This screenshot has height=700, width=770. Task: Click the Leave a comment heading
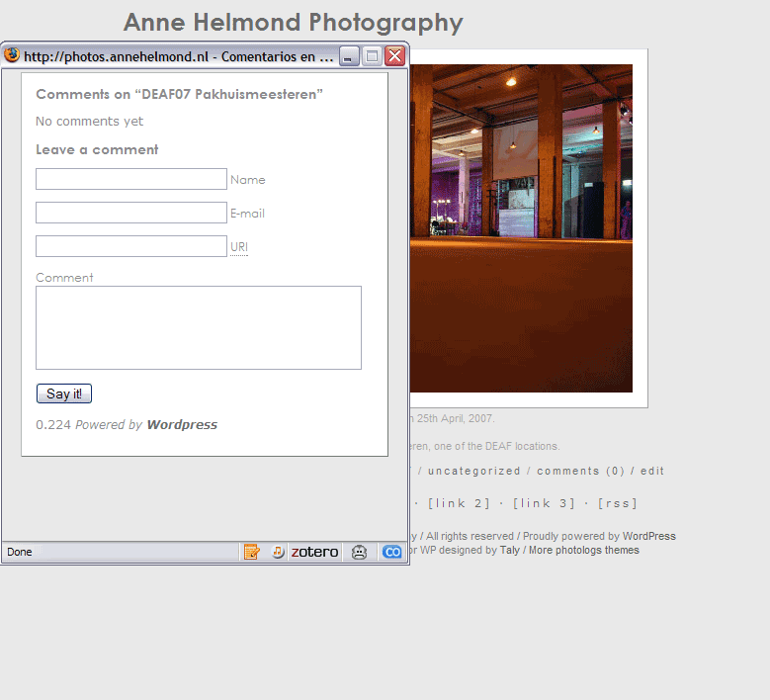click(97, 149)
